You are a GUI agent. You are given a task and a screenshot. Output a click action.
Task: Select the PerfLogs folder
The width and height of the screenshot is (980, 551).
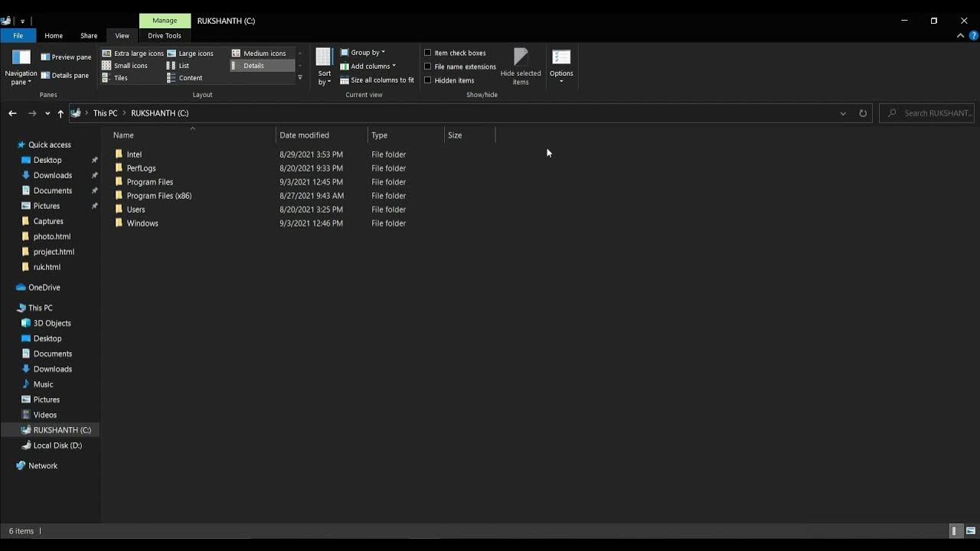141,168
